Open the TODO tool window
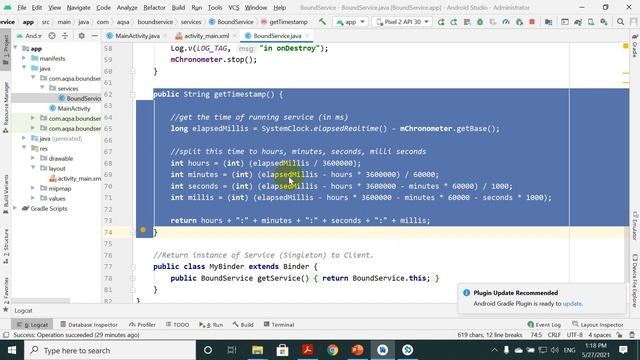This screenshot has height=360, width=640. pyautogui.click(x=177, y=325)
